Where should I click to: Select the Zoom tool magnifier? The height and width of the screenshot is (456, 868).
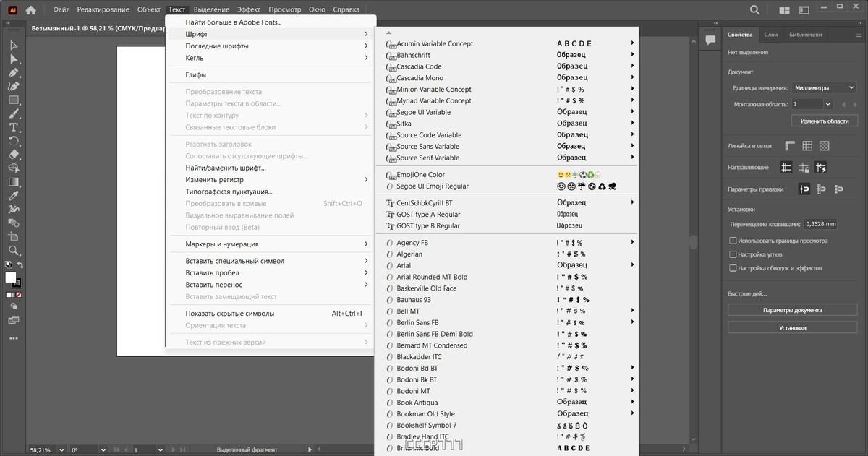(x=13, y=251)
